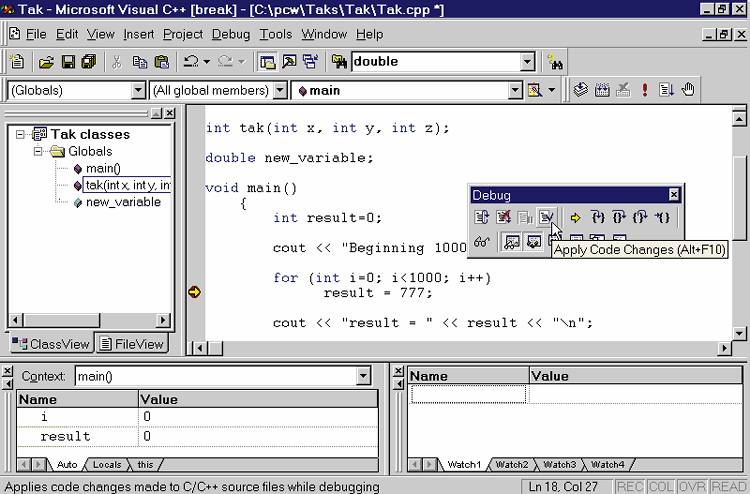Image resolution: width=750 pixels, height=494 pixels.
Task: Close the workspace pane with its X
Action: 170,113
